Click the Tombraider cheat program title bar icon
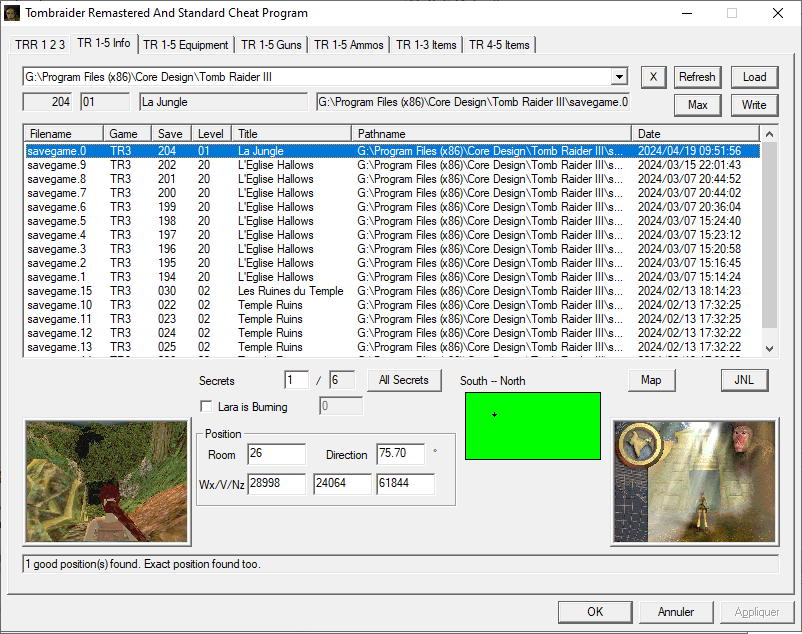Screen dimensions: 802x634 point(12,13)
